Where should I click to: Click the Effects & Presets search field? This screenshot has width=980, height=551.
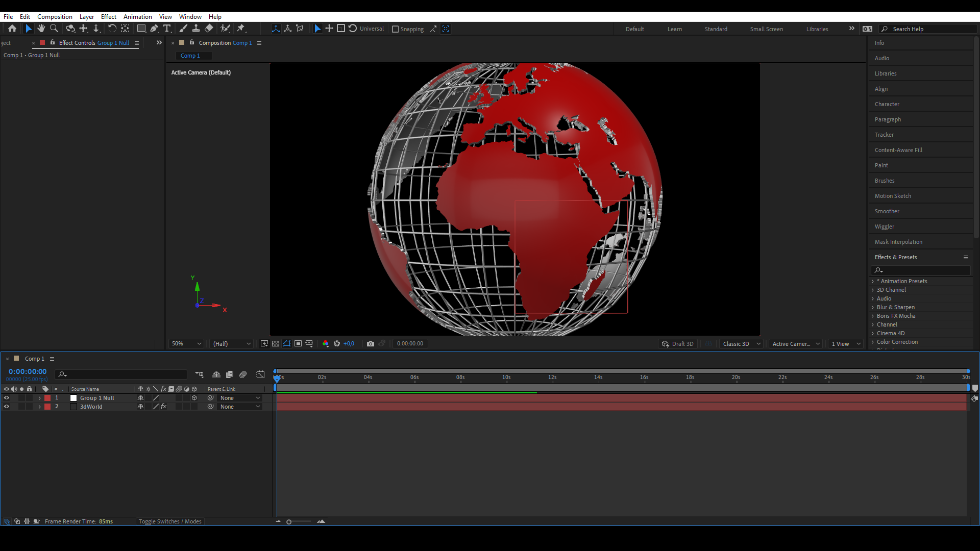pyautogui.click(x=923, y=270)
